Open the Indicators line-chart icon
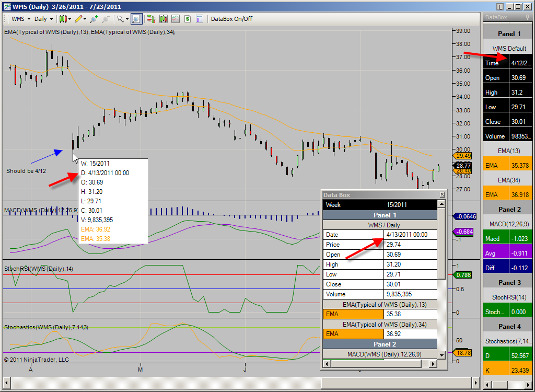The width and height of the screenshot is (535, 392). pyautogui.click(x=176, y=19)
